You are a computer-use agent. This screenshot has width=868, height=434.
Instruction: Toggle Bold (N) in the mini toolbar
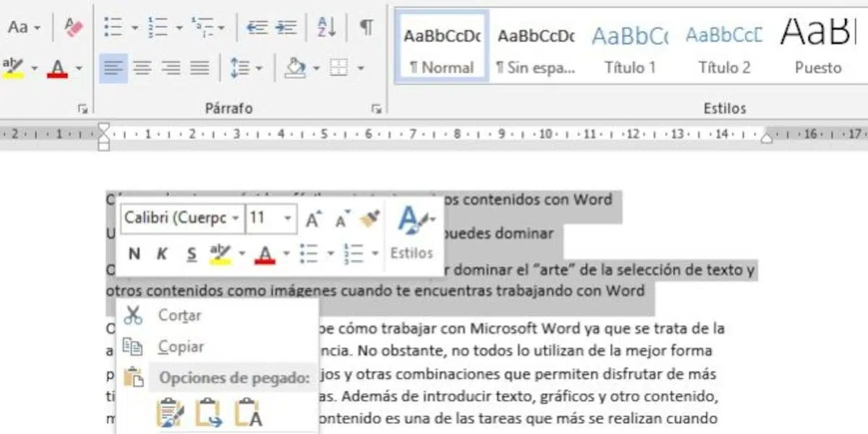click(134, 253)
